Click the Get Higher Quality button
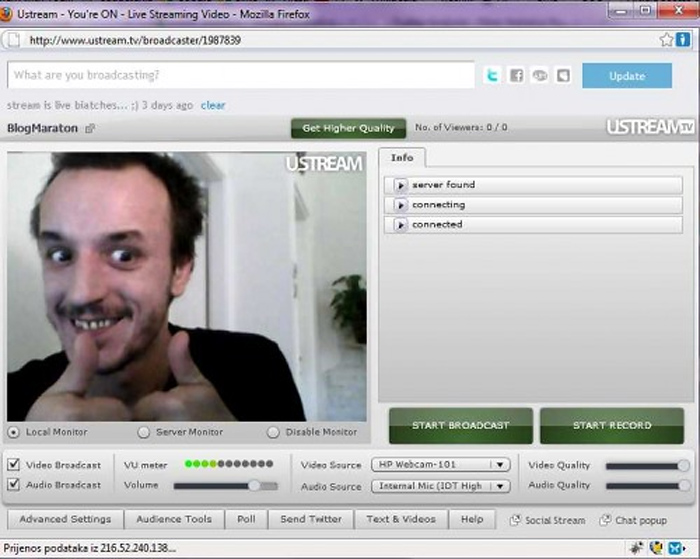 tap(348, 128)
